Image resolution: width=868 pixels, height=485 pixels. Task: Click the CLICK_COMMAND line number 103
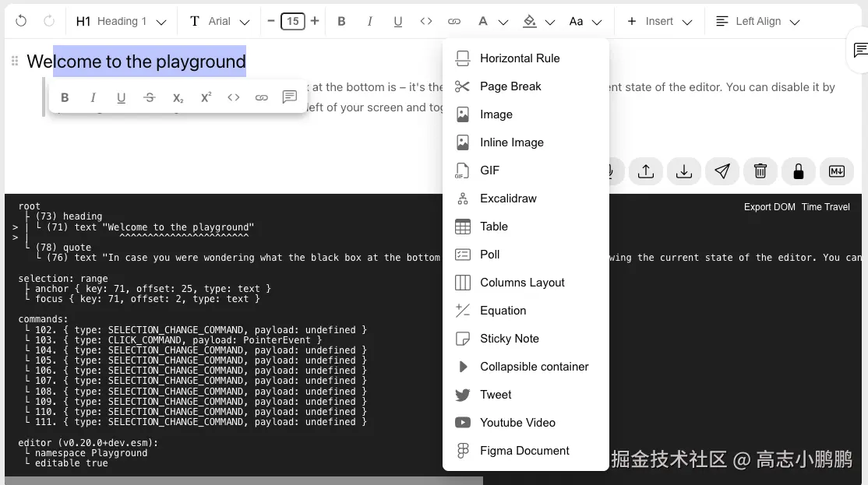[178, 339]
